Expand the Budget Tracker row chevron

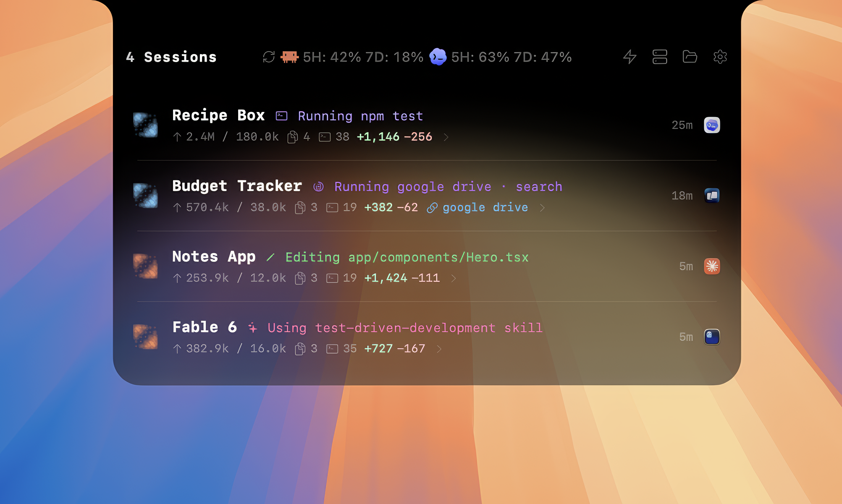click(542, 208)
